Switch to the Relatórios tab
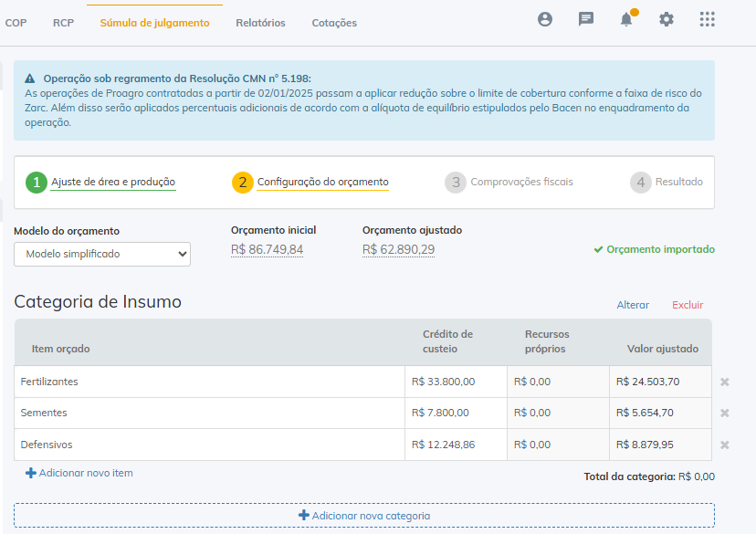The image size is (756, 534). (x=260, y=23)
